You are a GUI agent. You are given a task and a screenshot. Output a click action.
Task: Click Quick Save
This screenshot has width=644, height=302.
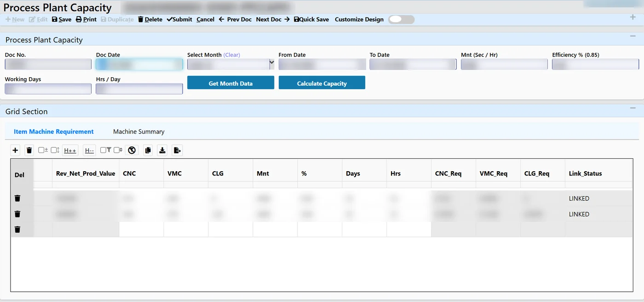(311, 19)
